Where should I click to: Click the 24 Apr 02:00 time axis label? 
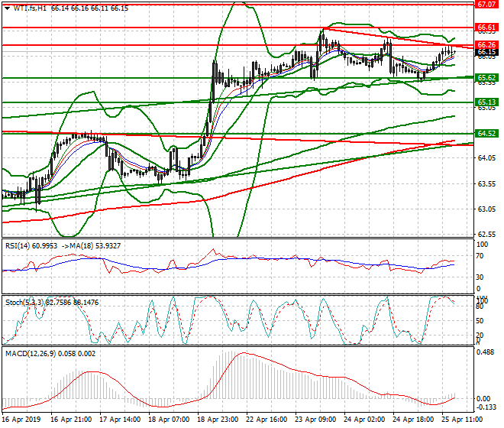click(364, 420)
